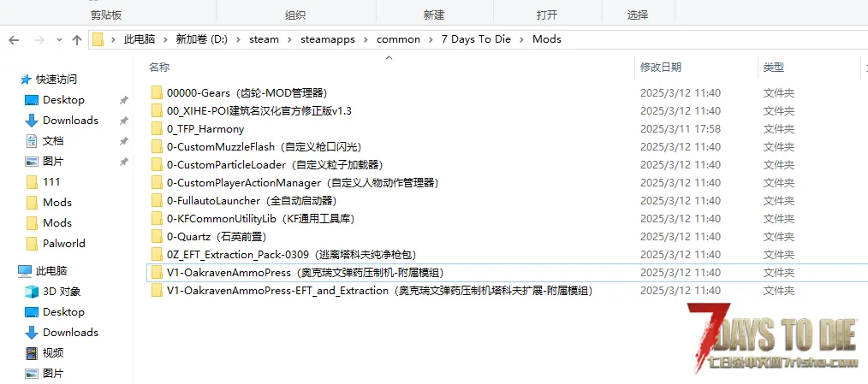
Task: Select V1-OakravenAmmoPress-EFT_and_Extraction folder icon
Action: click(156, 291)
